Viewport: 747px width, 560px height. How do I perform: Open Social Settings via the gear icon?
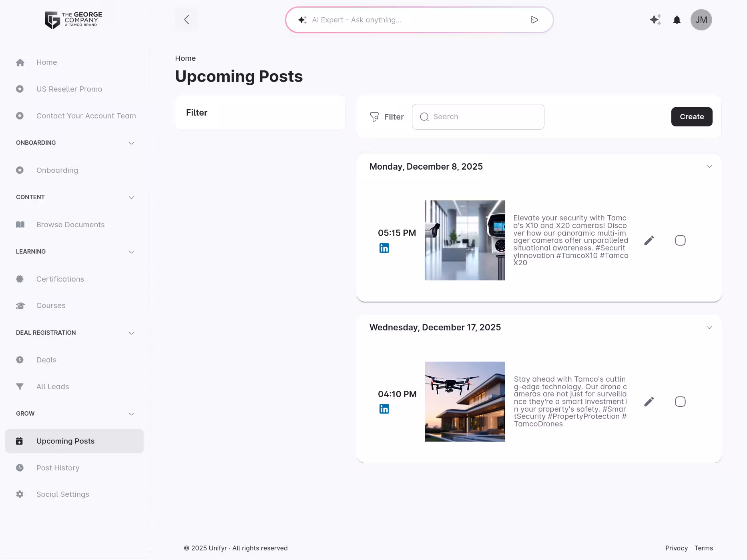coord(20,494)
